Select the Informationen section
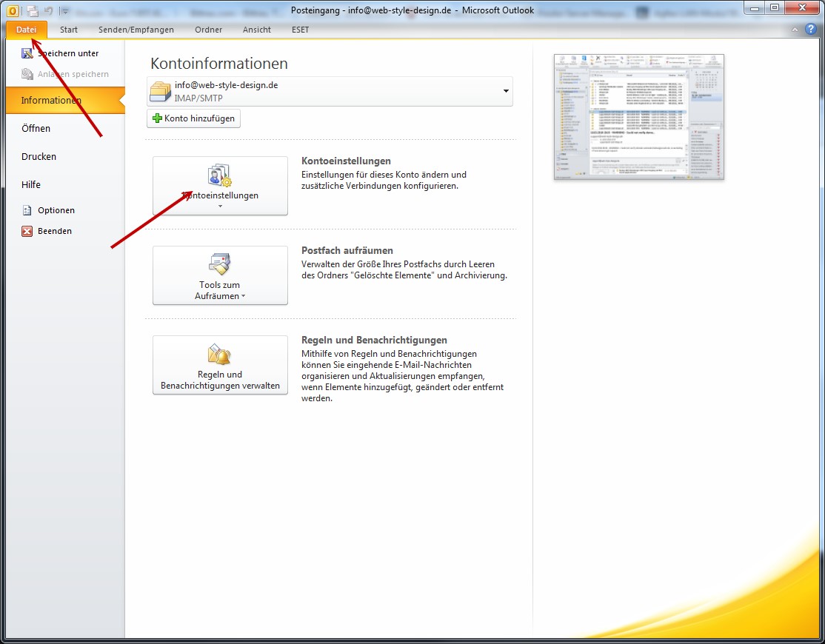 65,101
